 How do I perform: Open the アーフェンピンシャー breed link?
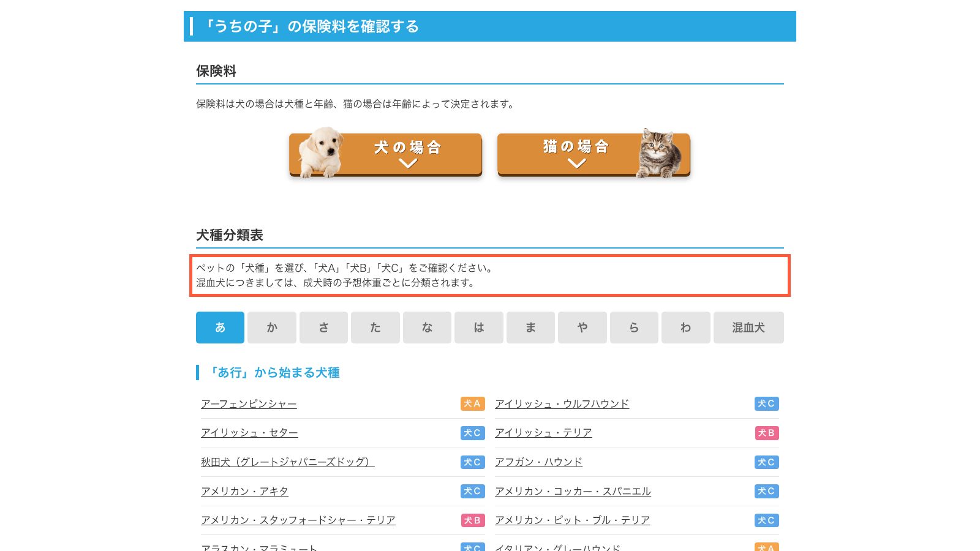pyautogui.click(x=249, y=404)
